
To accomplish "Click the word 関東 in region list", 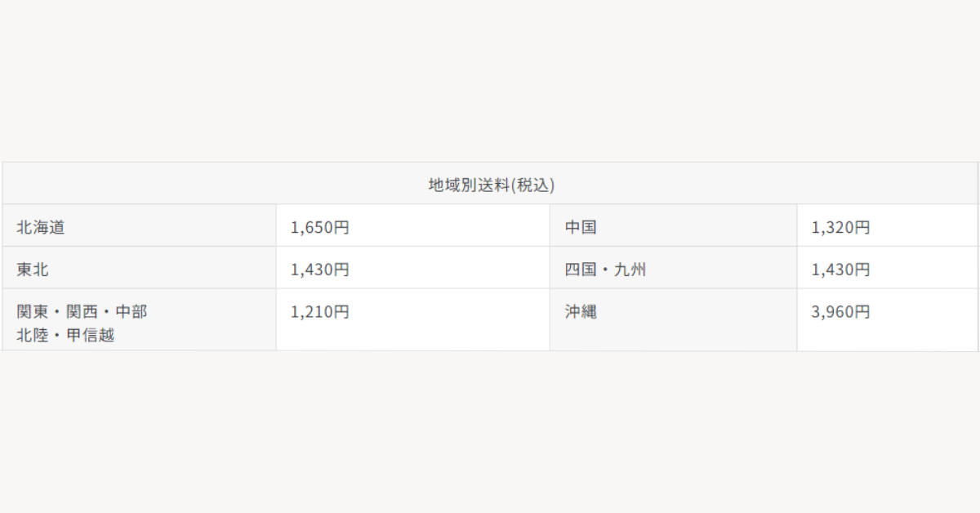I will [x=33, y=312].
